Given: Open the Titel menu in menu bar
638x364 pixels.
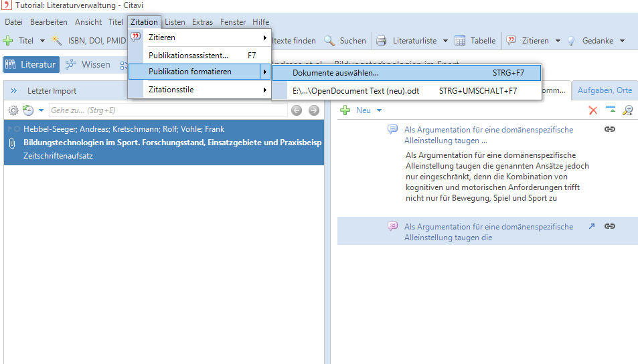Looking at the screenshot, I should (116, 22).
